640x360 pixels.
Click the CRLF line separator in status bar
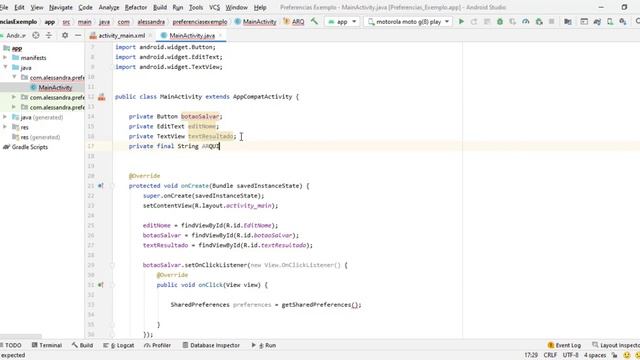point(550,356)
